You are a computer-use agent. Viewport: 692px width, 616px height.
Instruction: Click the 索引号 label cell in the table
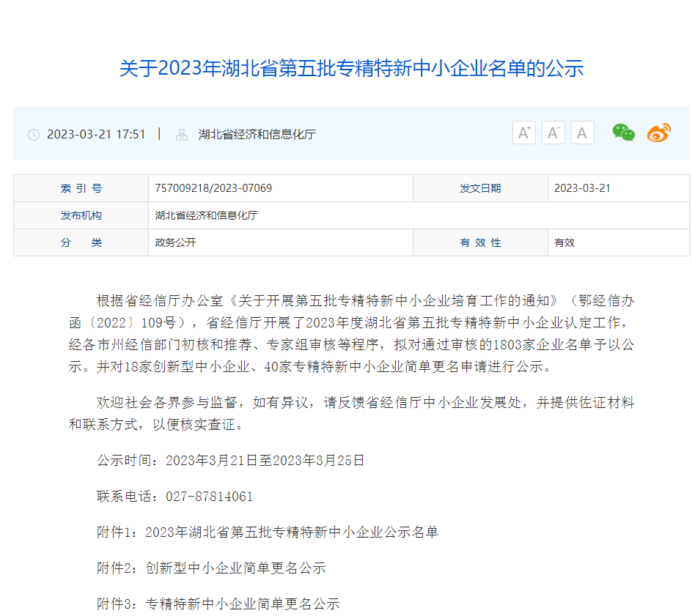pyautogui.click(x=81, y=188)
